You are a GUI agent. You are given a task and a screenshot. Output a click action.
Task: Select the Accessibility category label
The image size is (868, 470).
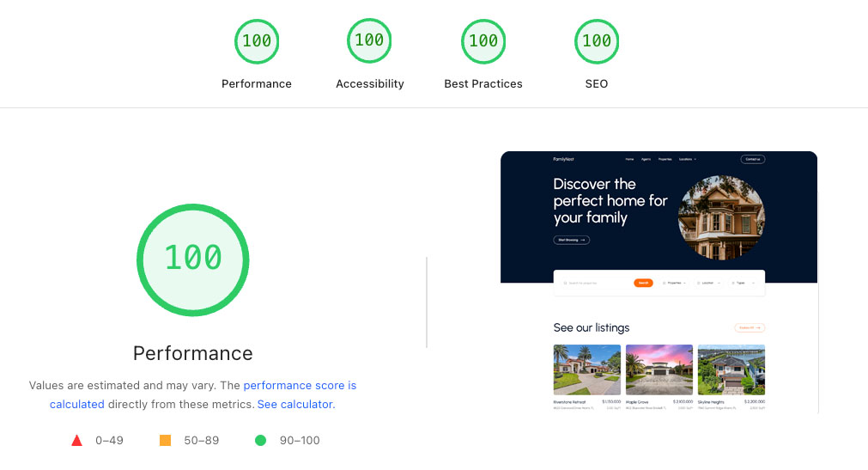(370, 83)
